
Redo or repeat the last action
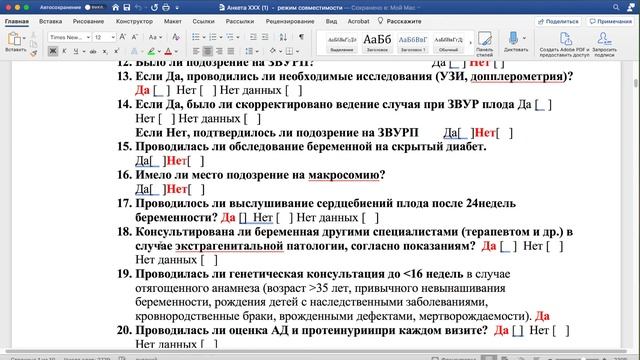154,7
